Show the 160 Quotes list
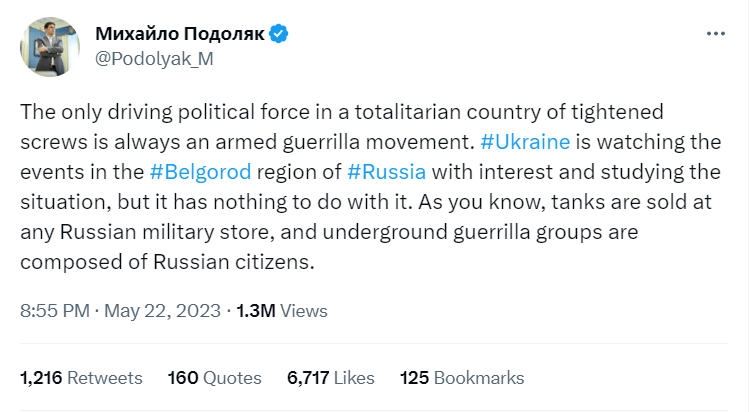Screen dimensions: 749x412 [x=214, y=378]
